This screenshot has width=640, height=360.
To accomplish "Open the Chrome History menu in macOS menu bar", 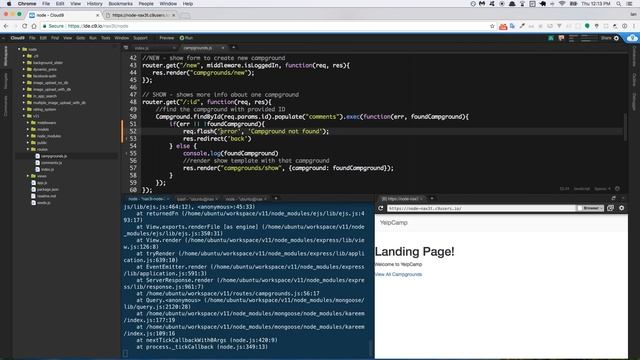I will point(94,4).
